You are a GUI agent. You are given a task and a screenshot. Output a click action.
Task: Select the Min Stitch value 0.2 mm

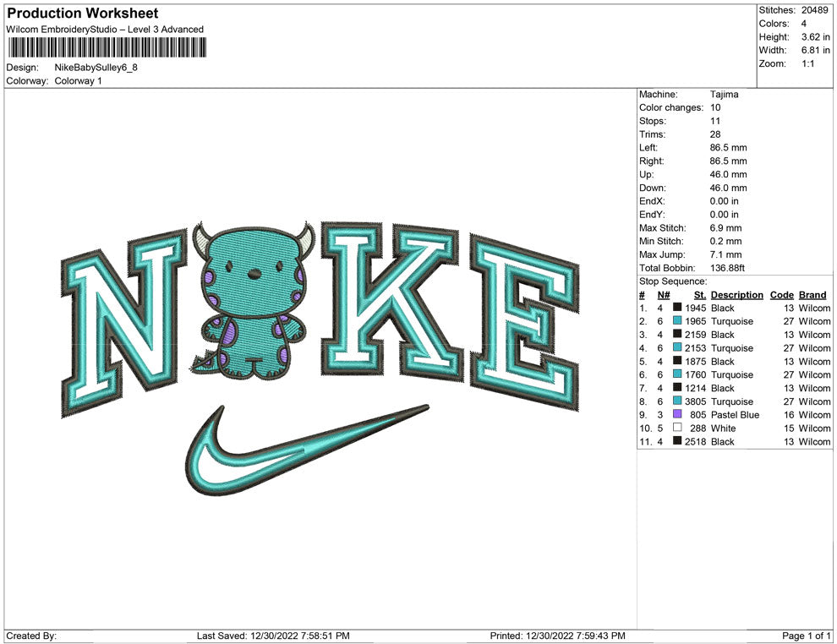pyautogui.click(x=725, y=241)
